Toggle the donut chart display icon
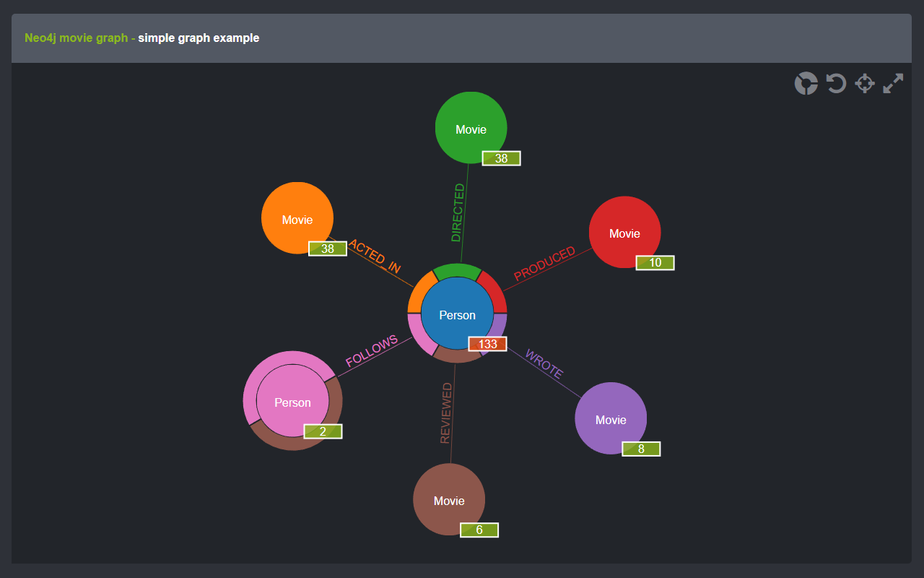924x578 pixels. pos(806,83)
